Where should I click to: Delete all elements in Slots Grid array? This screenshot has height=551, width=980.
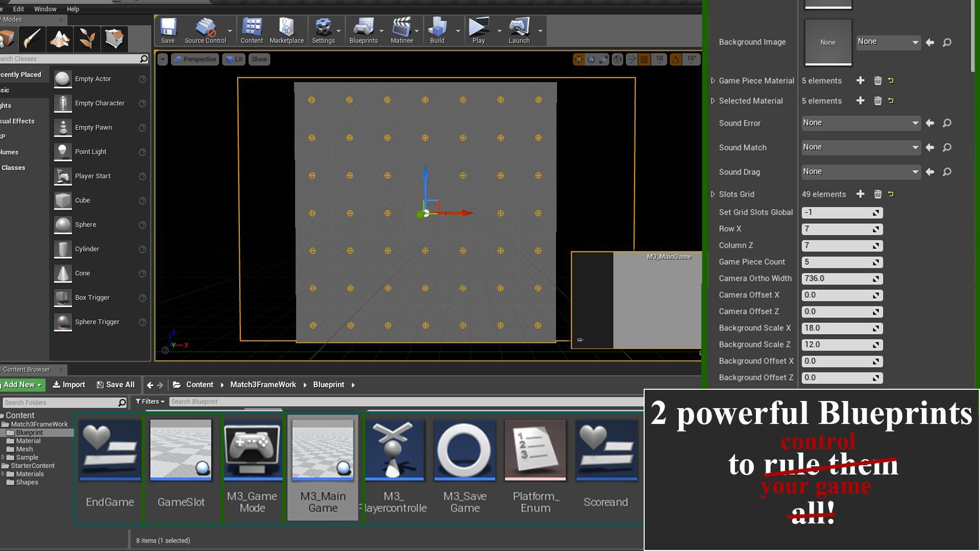(x=877, y=194)
